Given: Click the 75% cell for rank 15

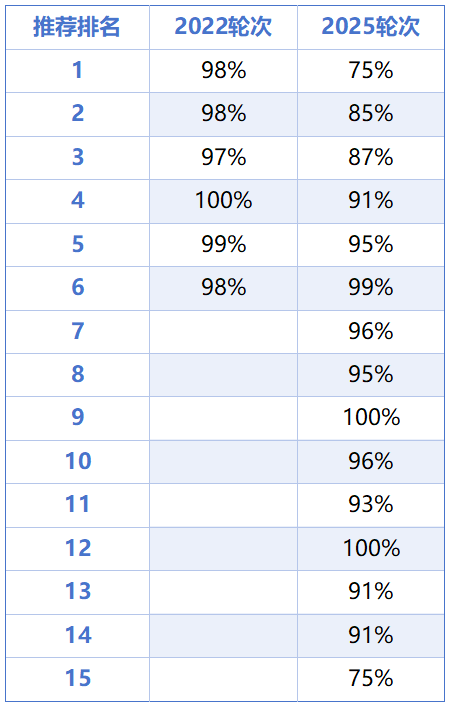Looking at the screenshot, I should pyautogui.click(x=371, y=679).
